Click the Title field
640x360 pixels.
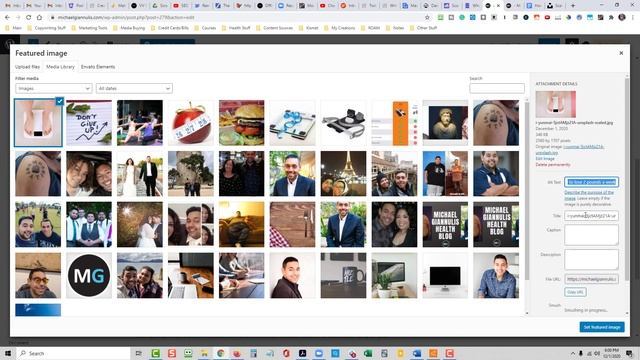tap(591, 216)
